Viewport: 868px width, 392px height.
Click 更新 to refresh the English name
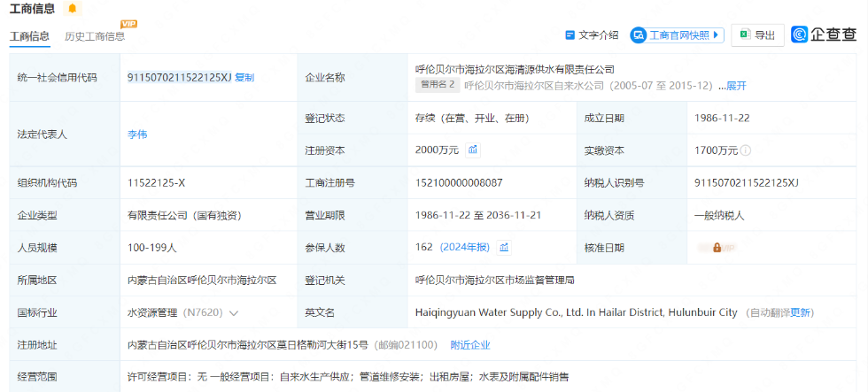[x=802, y=312]
